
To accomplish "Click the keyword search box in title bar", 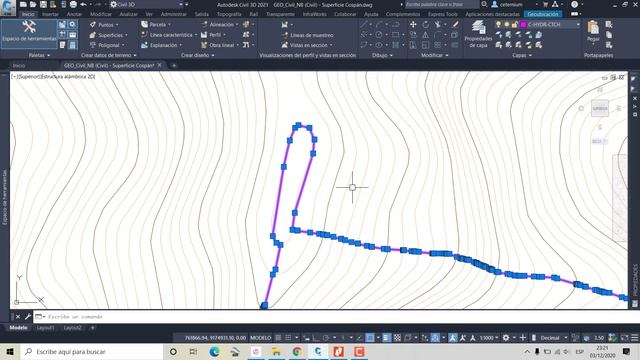I will (x=442, y=4).
